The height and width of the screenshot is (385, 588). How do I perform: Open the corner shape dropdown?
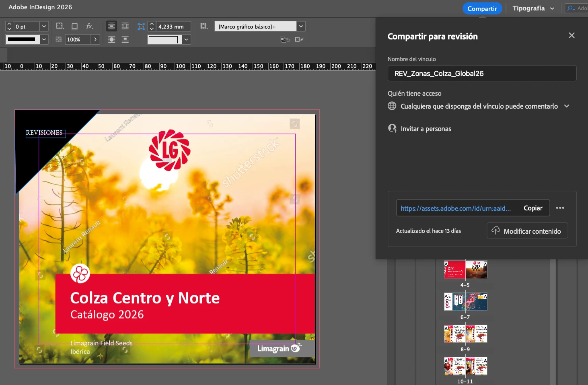click(186, 39)
